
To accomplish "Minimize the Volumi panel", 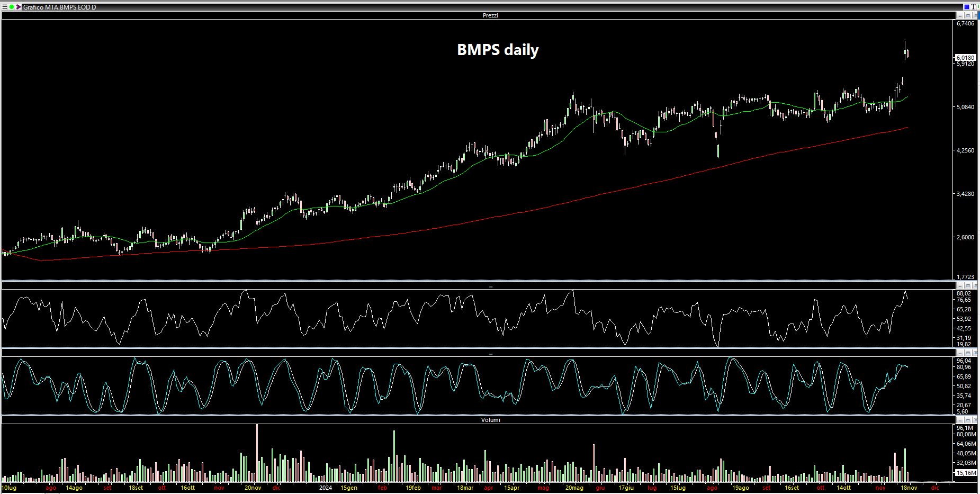I will coord(960,420).
